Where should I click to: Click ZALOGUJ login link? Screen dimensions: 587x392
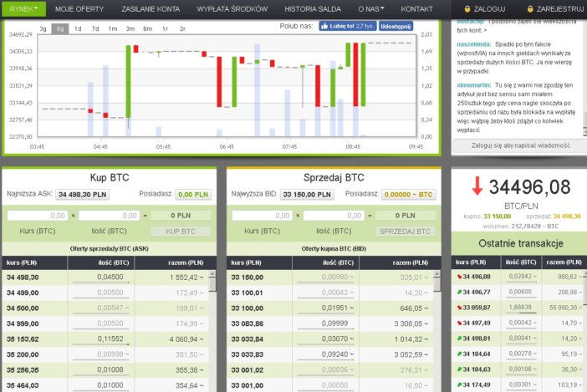click(489, 9)
